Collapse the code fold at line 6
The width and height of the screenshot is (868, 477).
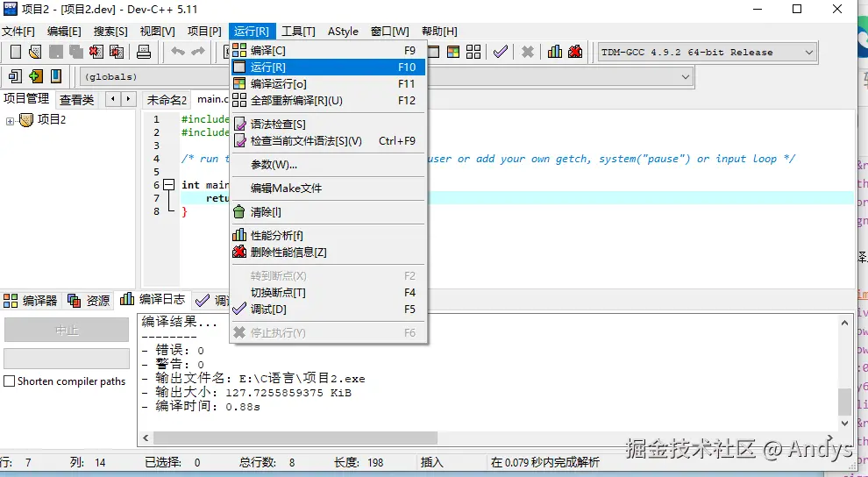click(169, 185)
